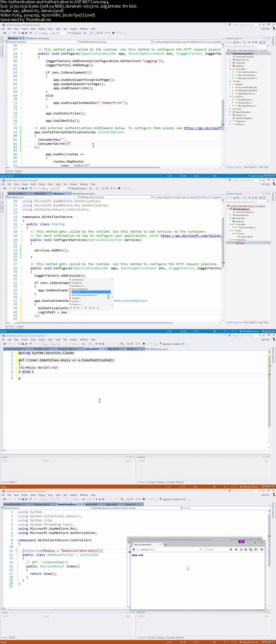Click Collapse All in WintellectIndividual Solution Explorer toolbar
Viewport: 276px width, 644px height.
click(253, 42)
